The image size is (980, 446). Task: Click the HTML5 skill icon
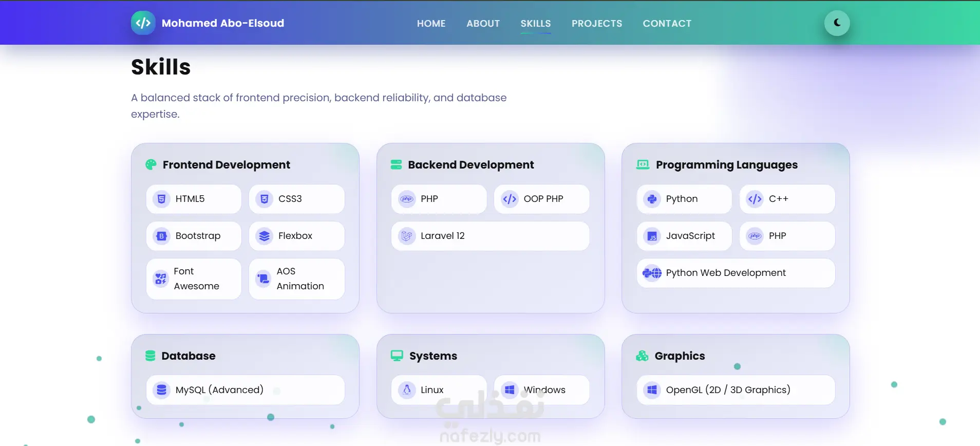[161, 199]
